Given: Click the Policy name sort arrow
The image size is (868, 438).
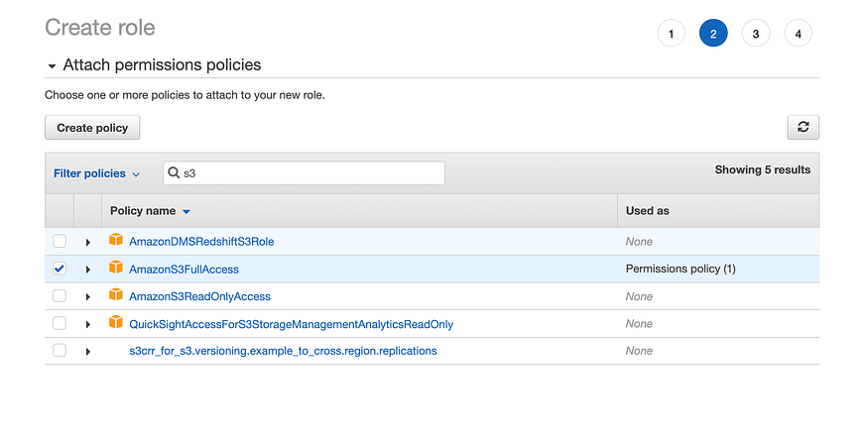Looking at the screenshot, I should (x=186, y=211).
